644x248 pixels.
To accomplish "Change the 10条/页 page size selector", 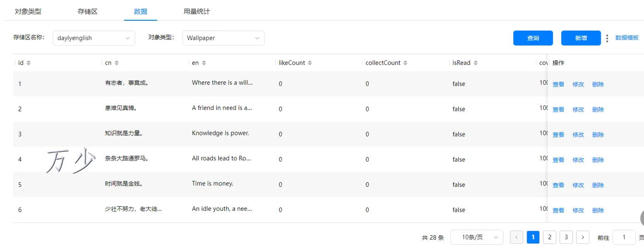I will [x=477, y=237].
